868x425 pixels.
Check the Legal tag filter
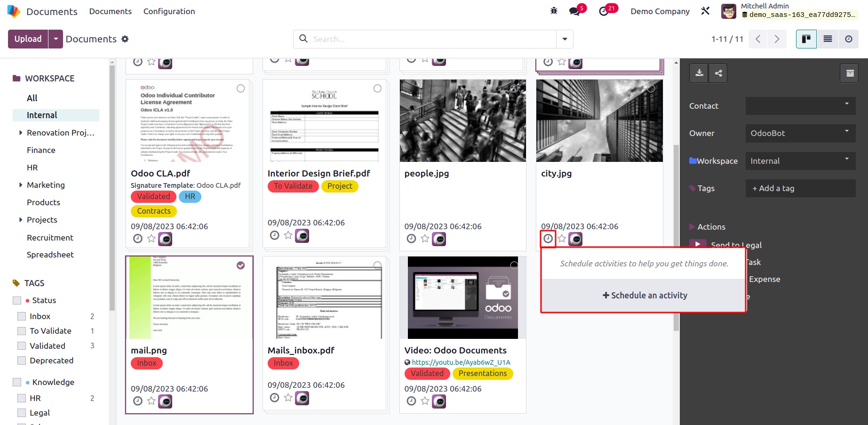coord(22,413)
